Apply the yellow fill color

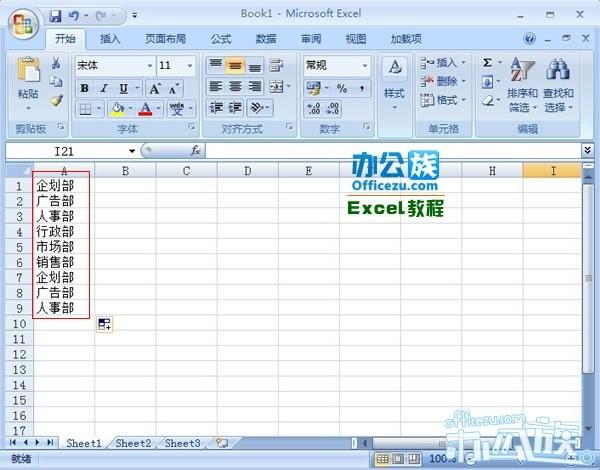(x=117, y=109)
